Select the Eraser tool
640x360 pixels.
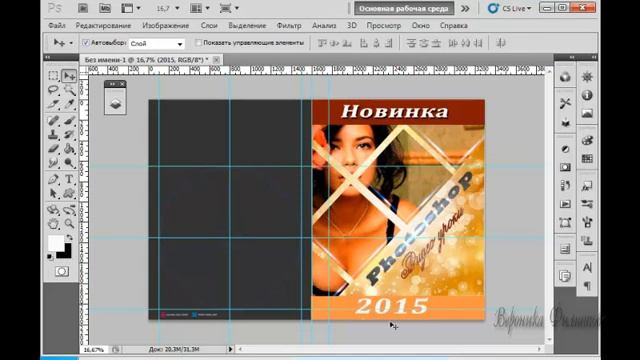53,149
